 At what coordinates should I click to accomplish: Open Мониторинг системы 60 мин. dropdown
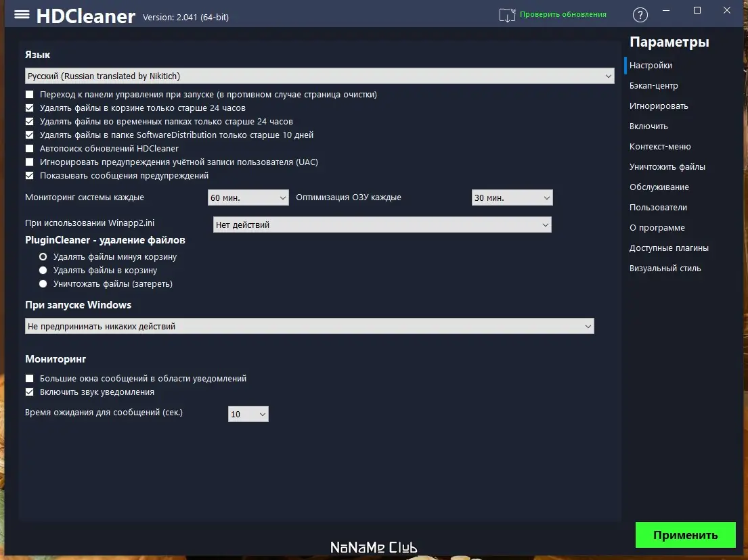248,197
